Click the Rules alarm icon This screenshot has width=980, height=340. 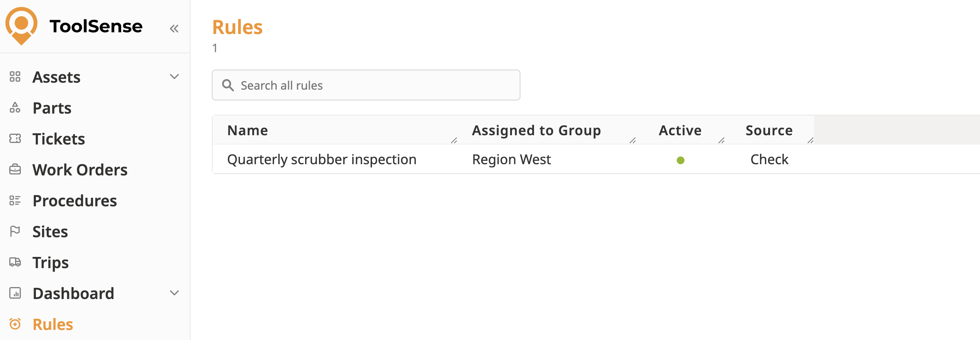click(x=15, y=324)
